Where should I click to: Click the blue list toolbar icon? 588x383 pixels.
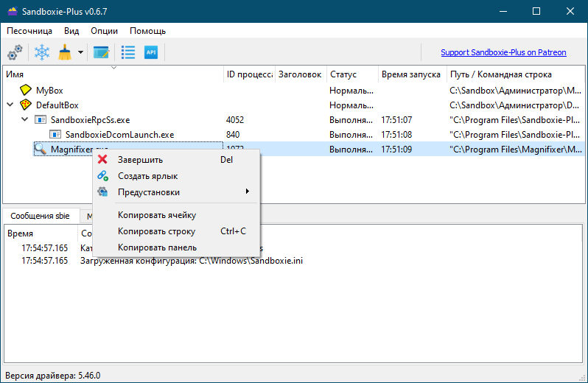pos(128,52)
